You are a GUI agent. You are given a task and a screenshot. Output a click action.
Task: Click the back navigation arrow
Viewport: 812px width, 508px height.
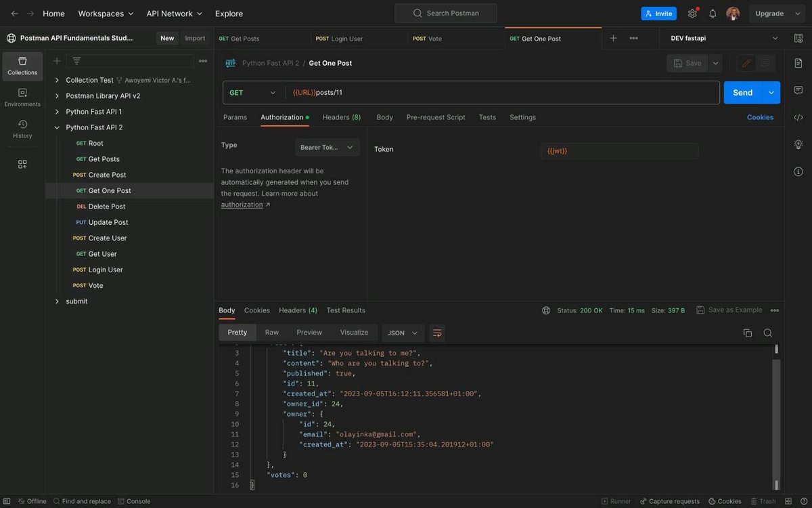point(14,14)
